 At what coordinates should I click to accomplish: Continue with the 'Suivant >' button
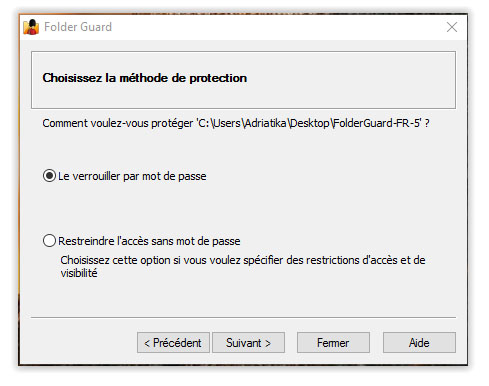coord(248,343)
